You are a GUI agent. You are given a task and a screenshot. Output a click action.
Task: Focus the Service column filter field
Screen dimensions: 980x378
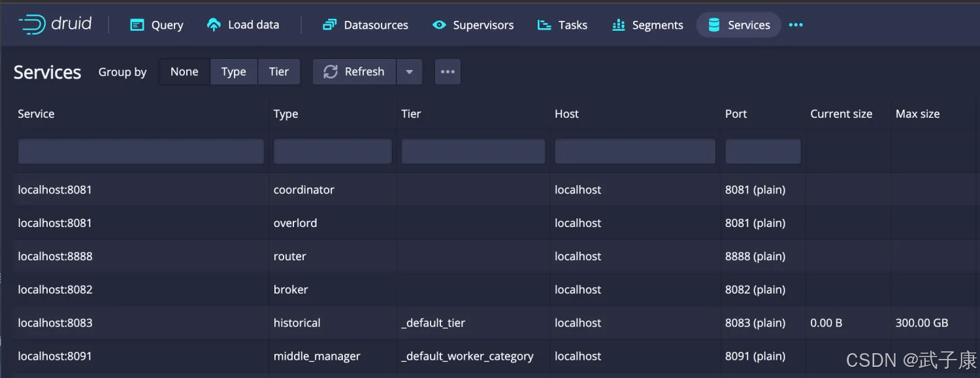(x=140, y=152)
